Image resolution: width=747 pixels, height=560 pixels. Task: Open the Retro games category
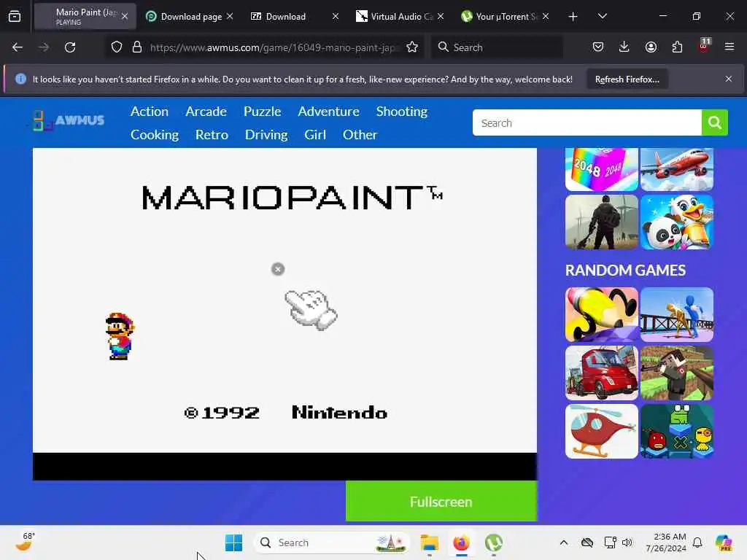coord(212,135)
